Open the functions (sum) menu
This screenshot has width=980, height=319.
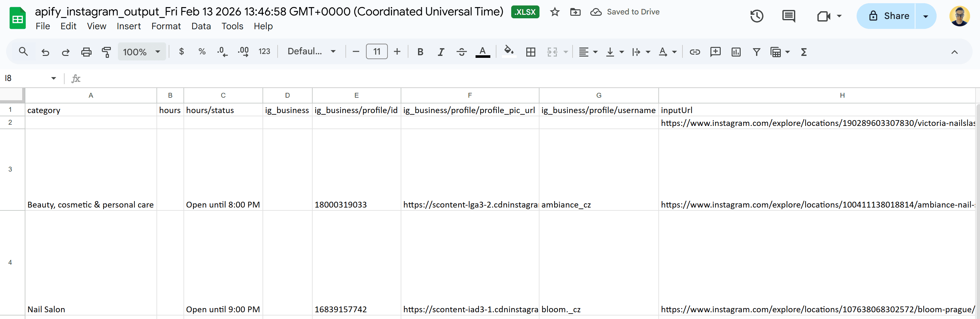[804, 52]
